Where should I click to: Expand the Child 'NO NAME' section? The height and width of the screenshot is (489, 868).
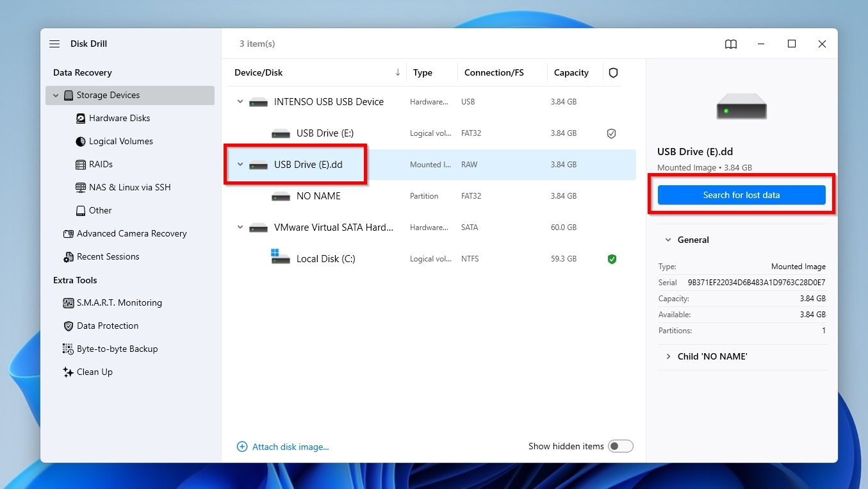(668, 356)
